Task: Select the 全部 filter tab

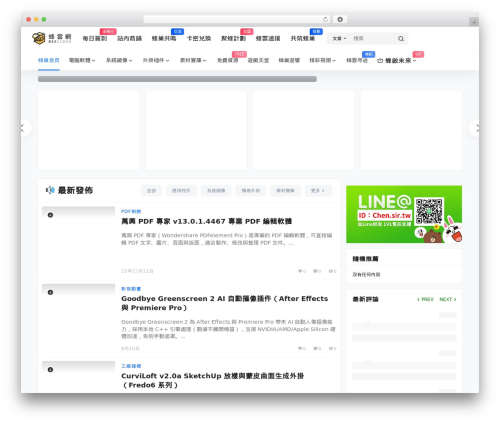Action: tap(151, 191)
